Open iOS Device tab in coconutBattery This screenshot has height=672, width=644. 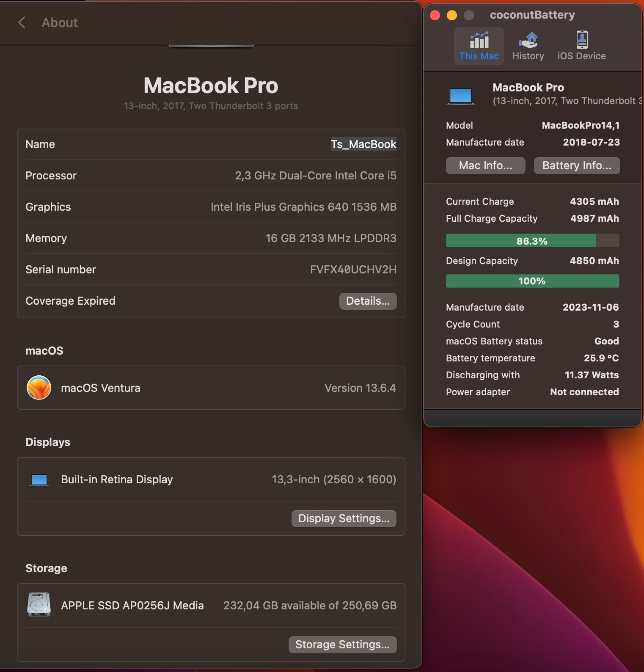(x=581, y=46)
